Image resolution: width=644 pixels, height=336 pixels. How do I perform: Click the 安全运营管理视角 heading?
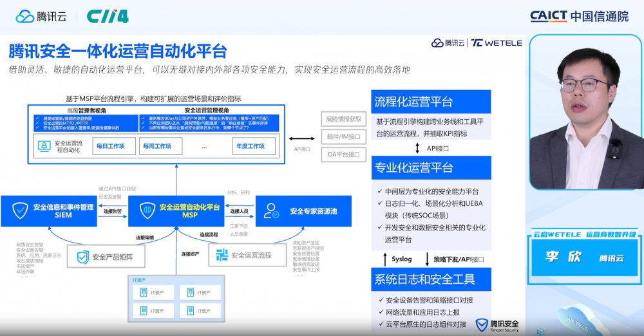point(207,111)
